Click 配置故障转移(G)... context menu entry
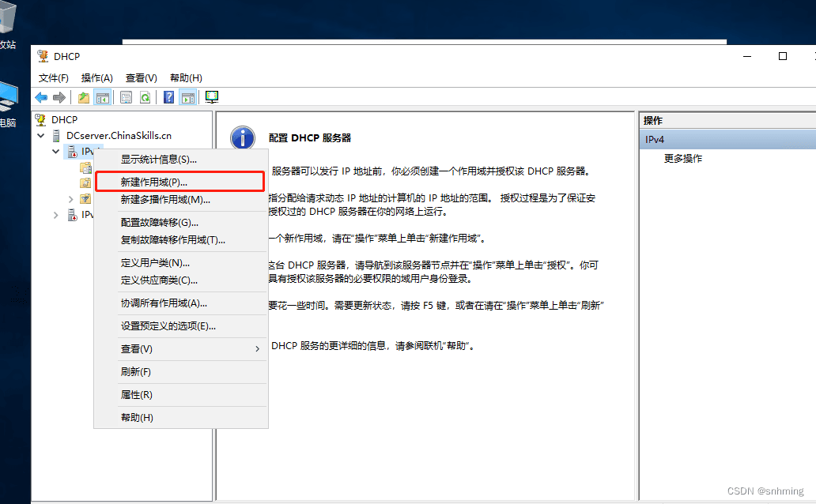The width and height of the screenshot is (816, 504). [x=159, y=223]
